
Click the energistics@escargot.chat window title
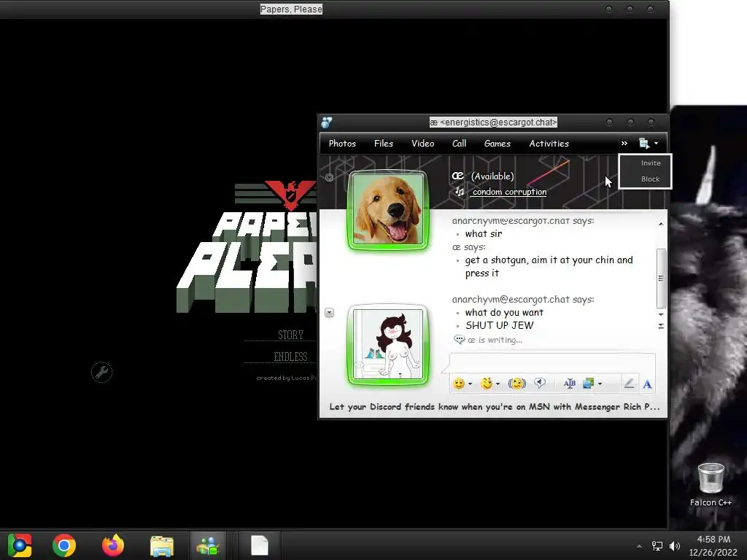coord(493,122)
